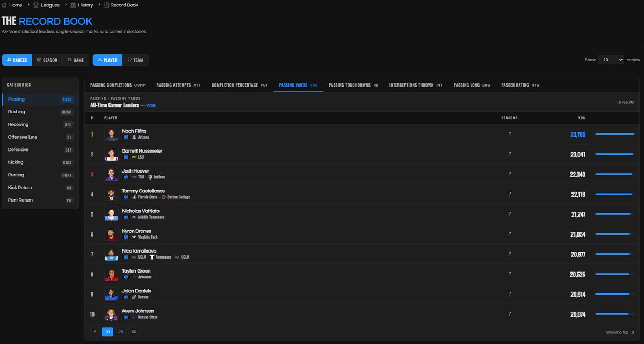644x344 pixels.
Task: Switch to Game records view
Action: [76, 60]
